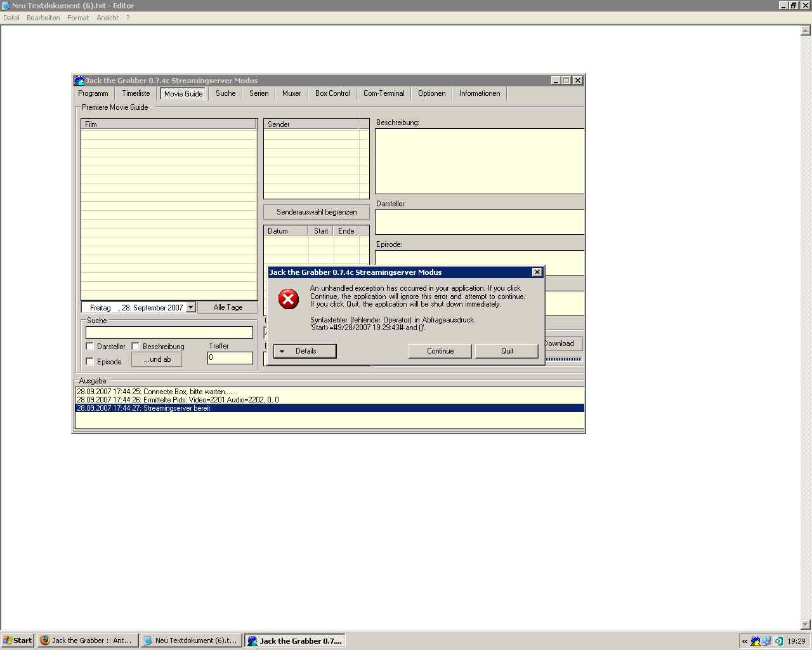Open the Muxer tab
Viewport: 812px width, 650px height.
tap(292, 93)
